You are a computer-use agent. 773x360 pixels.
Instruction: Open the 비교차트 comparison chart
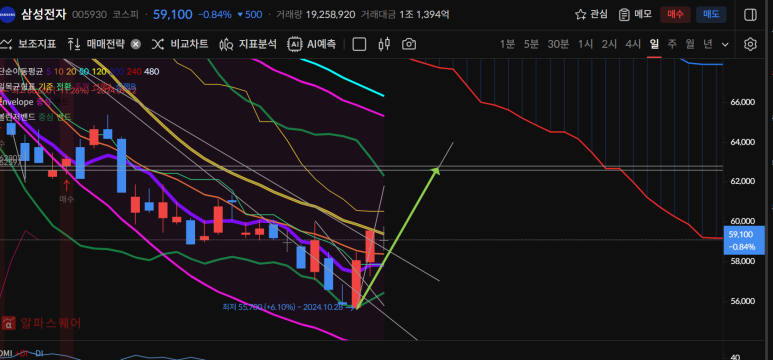coord(180,44)
